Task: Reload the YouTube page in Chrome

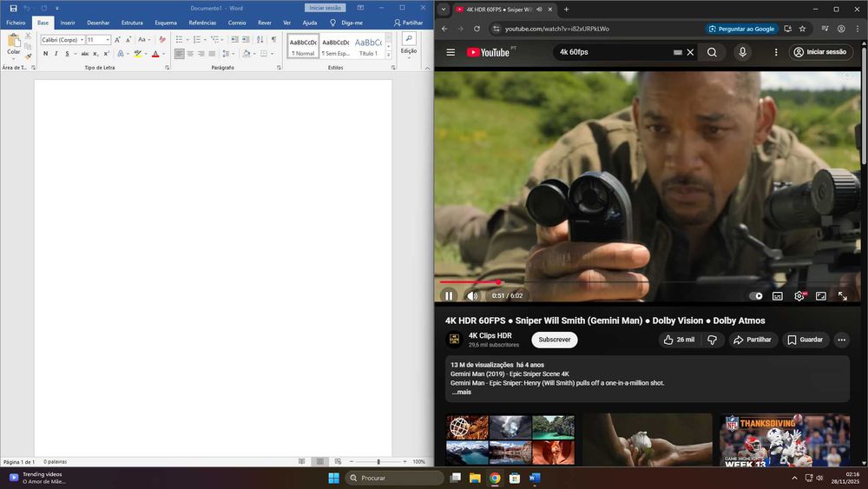Action: pyautogui.click(x=477, y=29)
